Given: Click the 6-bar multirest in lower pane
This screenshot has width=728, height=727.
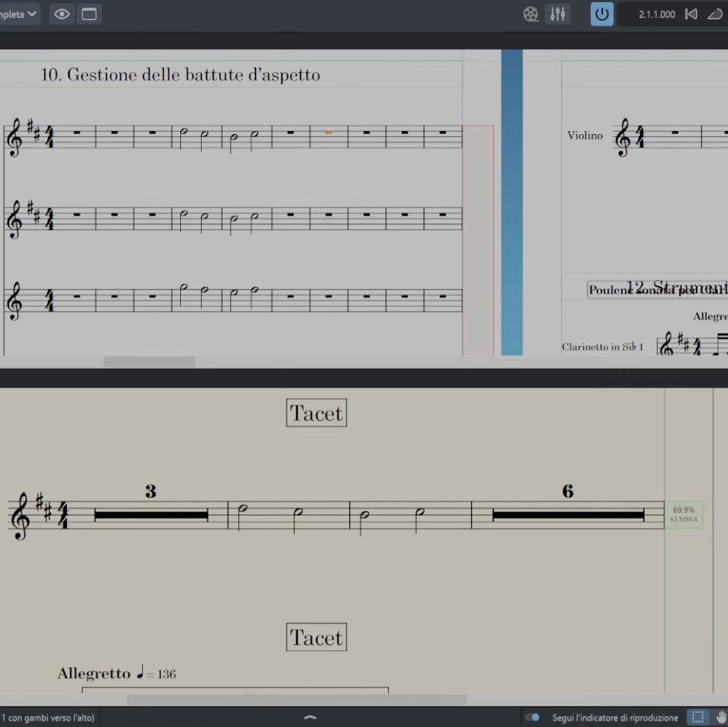Looking at the screenshot, I should 568,515.
